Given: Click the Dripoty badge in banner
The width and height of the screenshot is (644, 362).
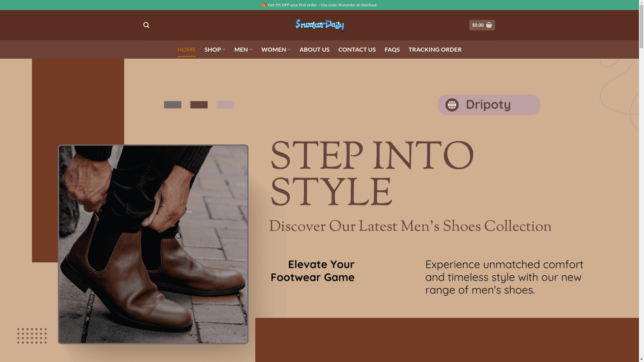Looking at the screenshot, I should tap(489, 105).
